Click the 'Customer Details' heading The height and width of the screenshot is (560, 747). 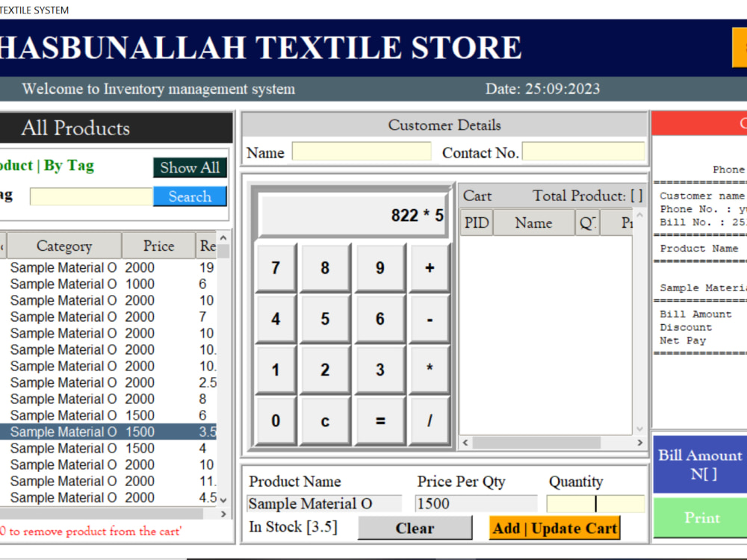(444, 125)
